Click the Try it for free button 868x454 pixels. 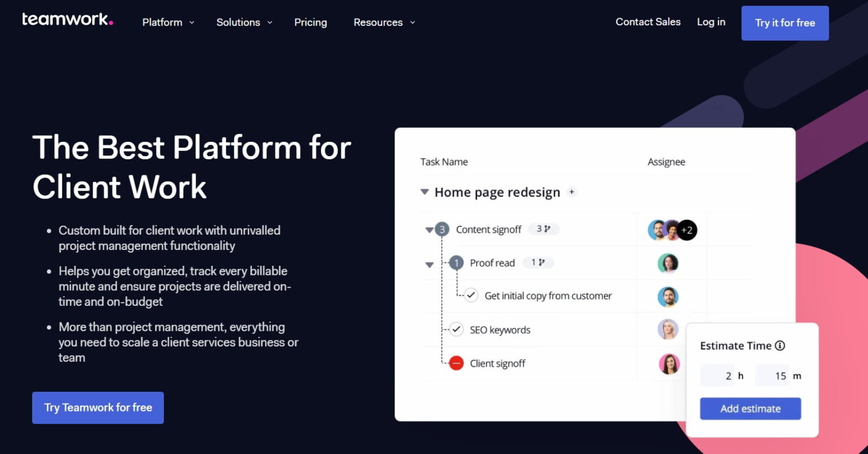tap(785, 23)
